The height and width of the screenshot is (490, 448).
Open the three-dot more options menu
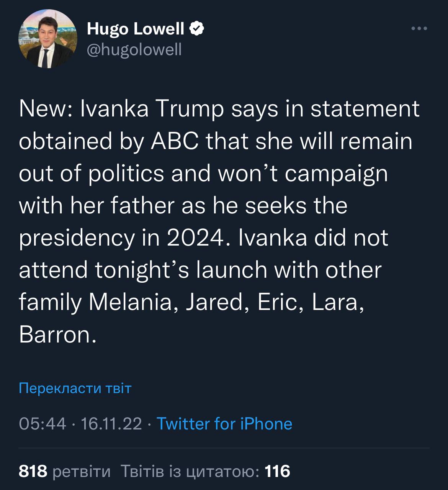point(419,28)
